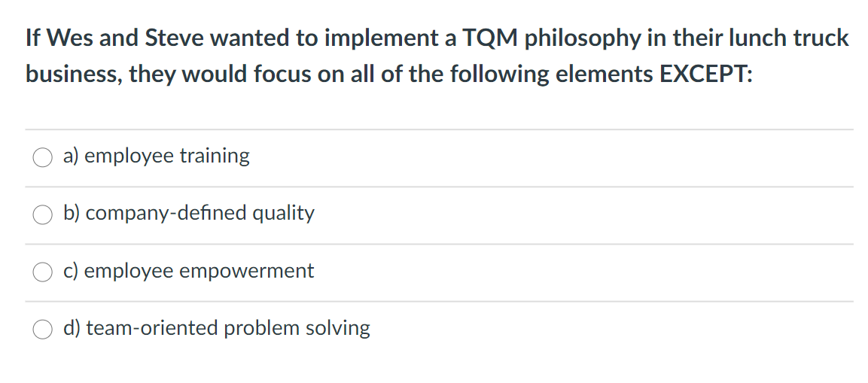Click the word 'philosophy' in the question
The image size is (868, 383).
pos(583,38)
